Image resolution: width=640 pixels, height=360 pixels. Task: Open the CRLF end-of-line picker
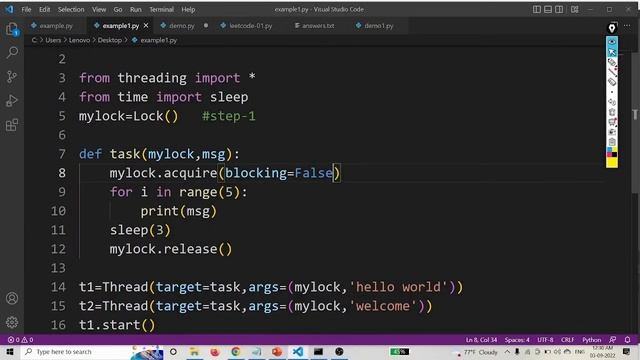click(x=567, y=340)
